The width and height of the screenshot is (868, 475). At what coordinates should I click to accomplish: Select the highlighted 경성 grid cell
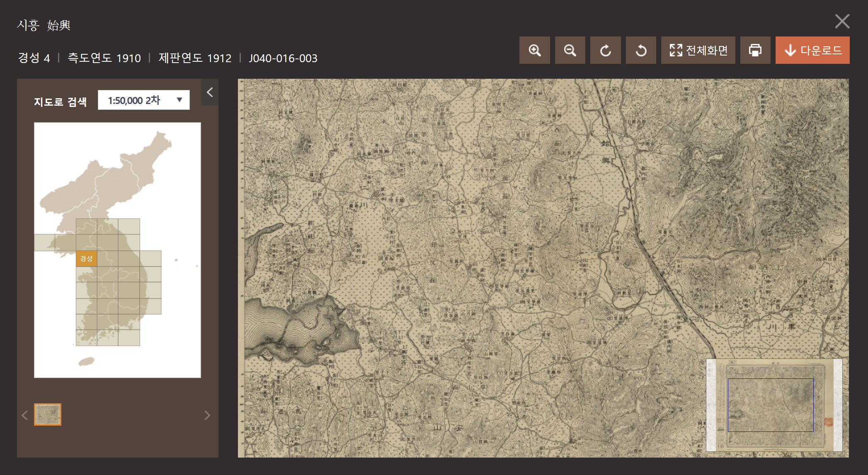click(86, 258)
